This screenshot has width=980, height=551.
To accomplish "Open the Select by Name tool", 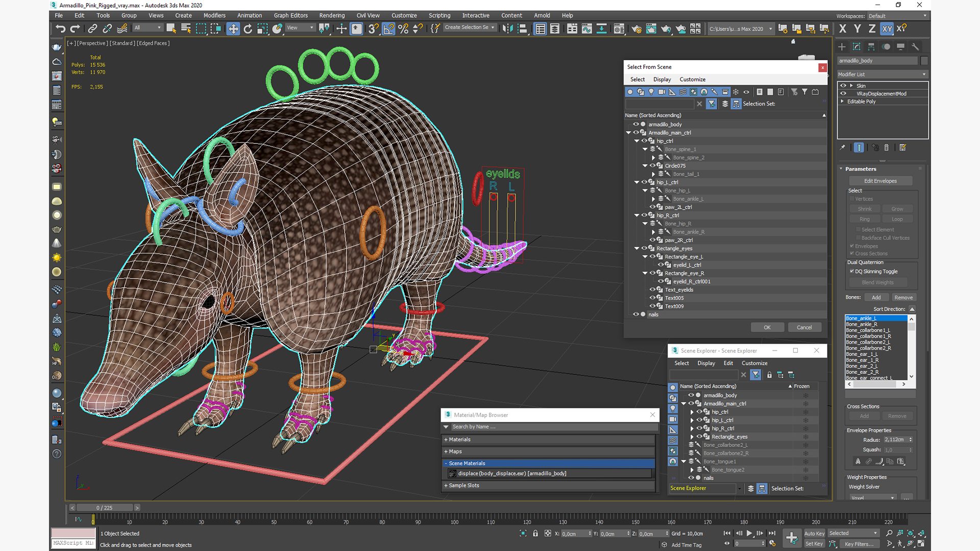I will tap(186, 29).
